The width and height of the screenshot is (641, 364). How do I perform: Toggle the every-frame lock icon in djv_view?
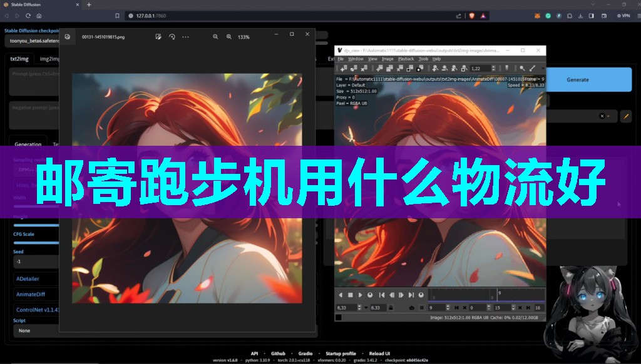(391, 308)
